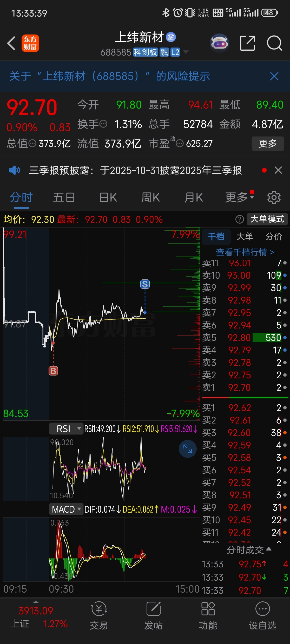Image resolution: width=290 pixels, height=644 pixels.
Task: Tap the 卖9 92.99 order row
Action: [x=245, y=288]
